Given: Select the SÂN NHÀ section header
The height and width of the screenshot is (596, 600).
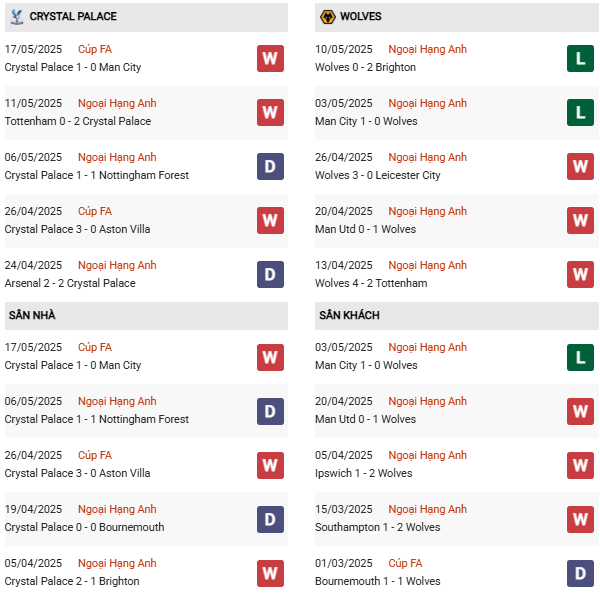Looking at the screenshot, I should coord(32,315).
